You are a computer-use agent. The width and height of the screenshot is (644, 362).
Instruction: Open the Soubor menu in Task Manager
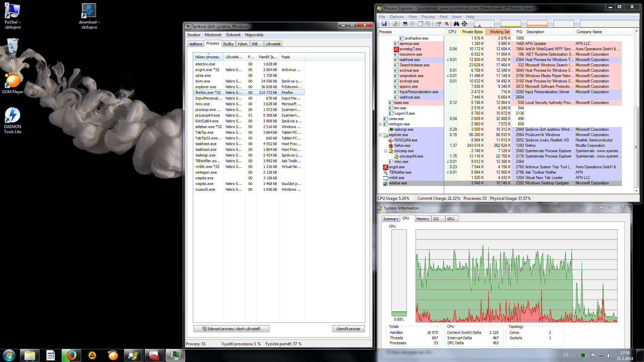click(x=194, y=35)
